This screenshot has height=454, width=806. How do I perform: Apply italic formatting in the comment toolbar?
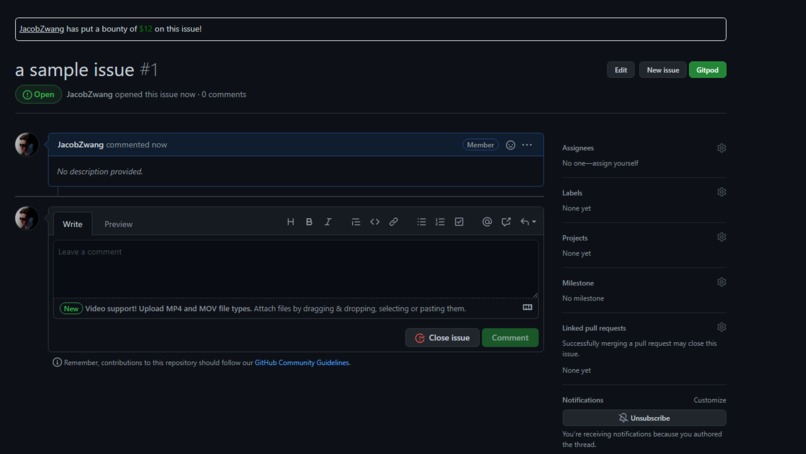328,222
